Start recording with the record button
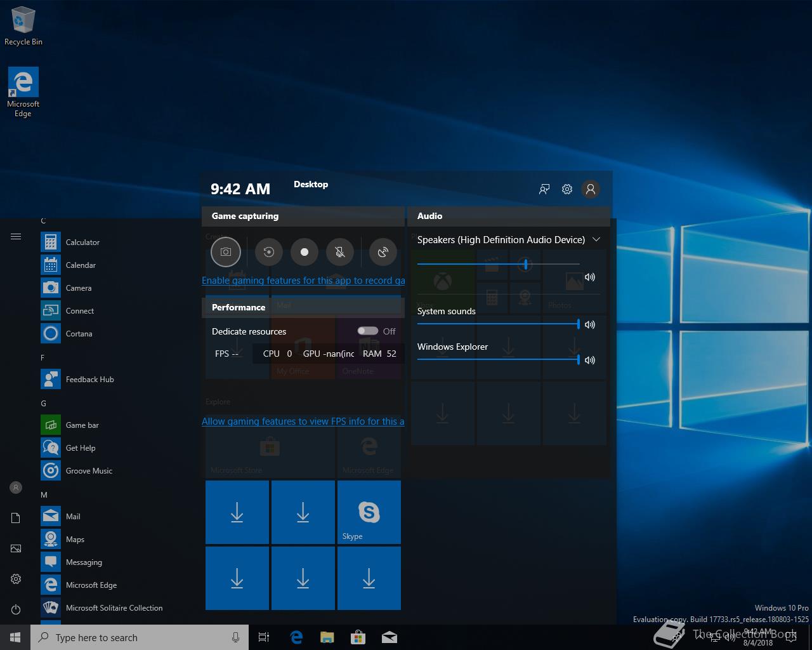The height and width of the screenshot is (650, 812). [x=304, y=252]
